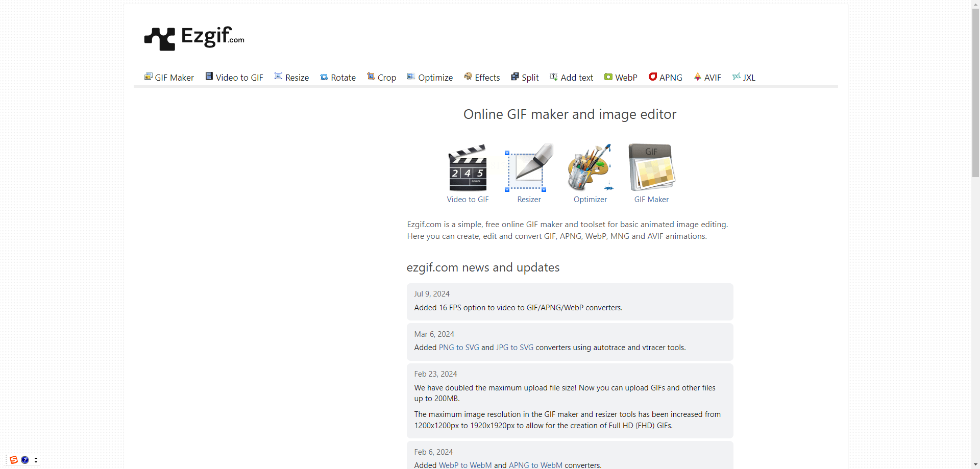The width and height of the screenshot is (980, 469).
Task: Open the Crop tool menu item
Action: point(382,77)
